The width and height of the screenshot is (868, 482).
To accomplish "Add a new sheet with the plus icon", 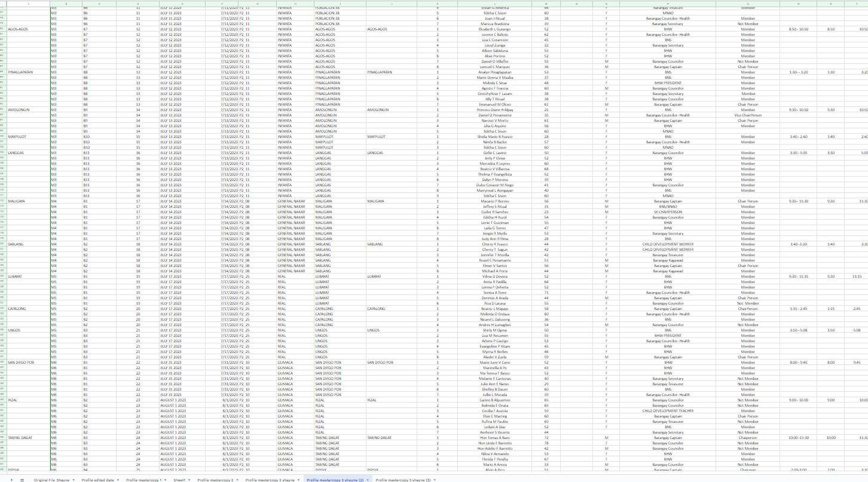I will click(11, 480).
